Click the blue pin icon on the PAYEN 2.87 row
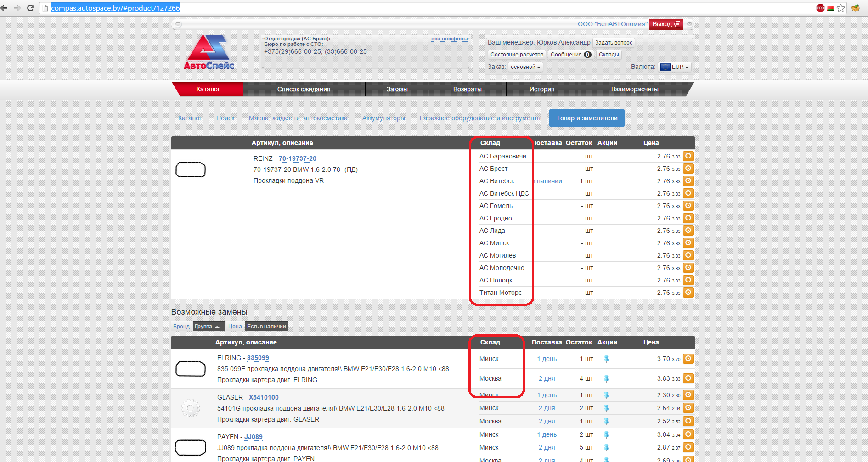This screenshot has height=462, width=868. 606,448
